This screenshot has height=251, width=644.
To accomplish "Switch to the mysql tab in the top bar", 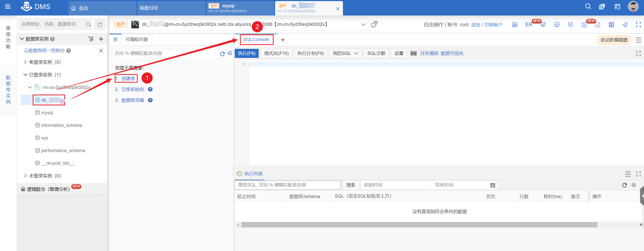I will [x=240, y=8].
